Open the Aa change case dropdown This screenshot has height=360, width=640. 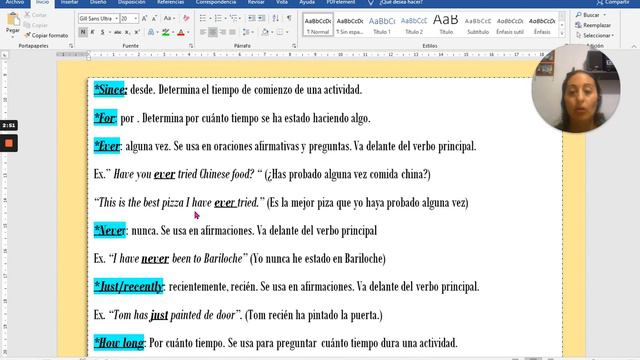[169, 18]
